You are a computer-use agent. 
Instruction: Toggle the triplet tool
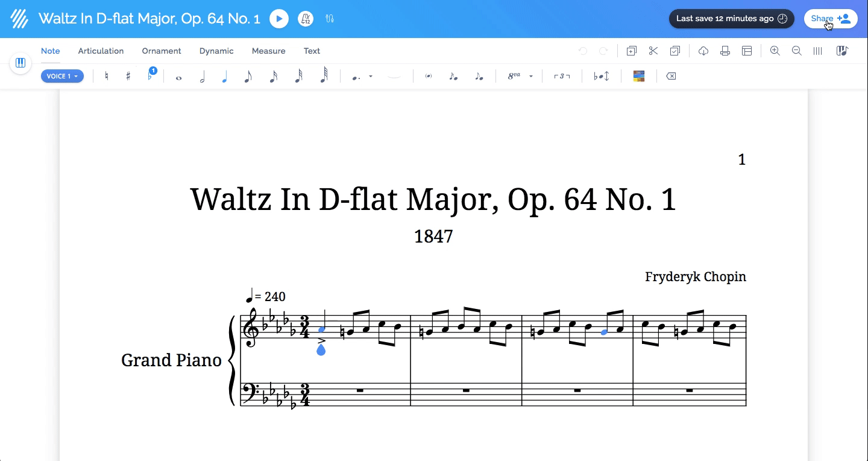tap(561, 75)
